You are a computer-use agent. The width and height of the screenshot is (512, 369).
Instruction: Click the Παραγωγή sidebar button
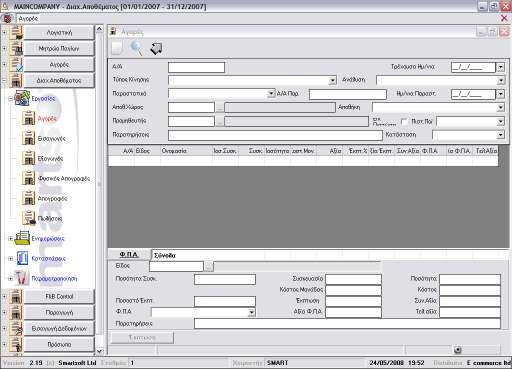(59, 312)
